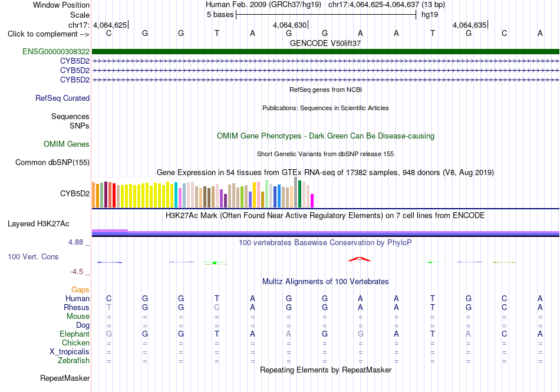
Task: Click the red PhyloP conservation peak
Action: coord(360,259)
